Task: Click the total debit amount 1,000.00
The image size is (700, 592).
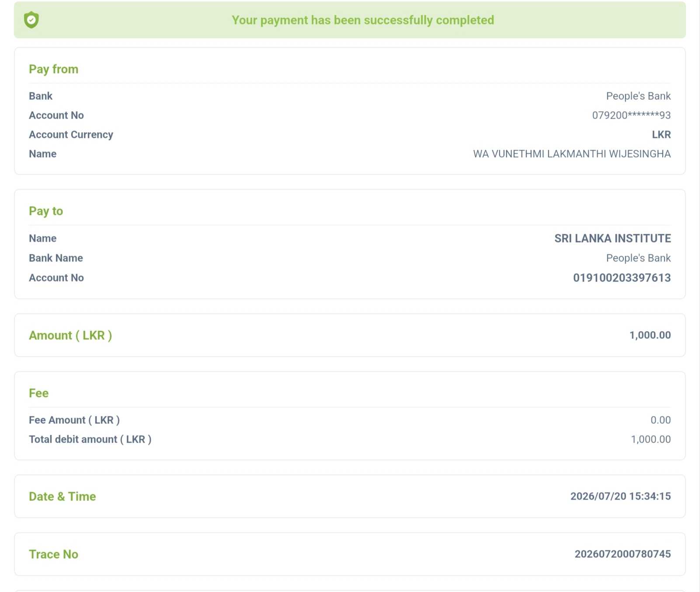Action: (651, 439)
